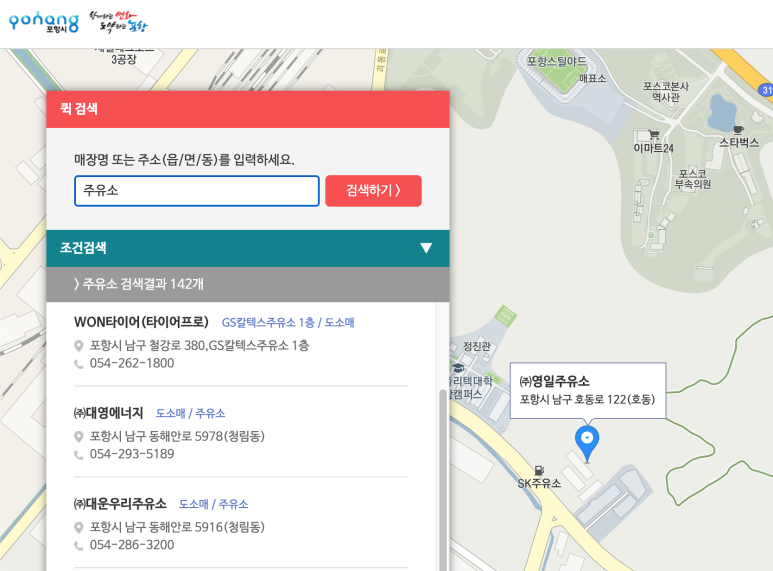Click the college graduation cap map icon
The height and width of the screenshot is (571, 773).
pos(458,367)
